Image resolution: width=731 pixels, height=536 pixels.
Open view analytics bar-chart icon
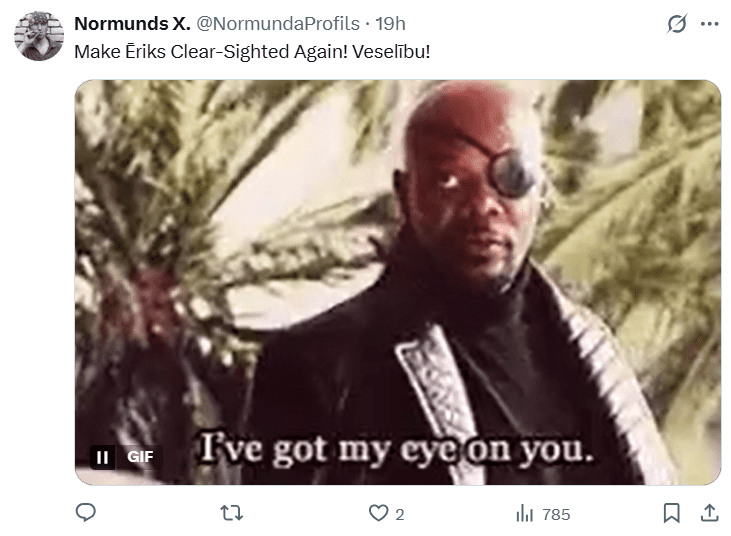pyautogui.click(x=524, y=513)
